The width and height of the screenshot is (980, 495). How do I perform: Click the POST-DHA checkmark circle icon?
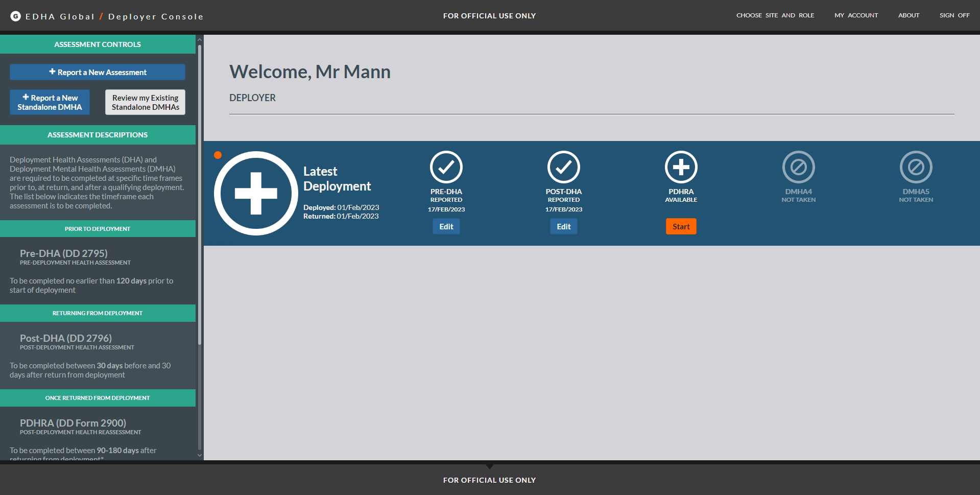564,167
